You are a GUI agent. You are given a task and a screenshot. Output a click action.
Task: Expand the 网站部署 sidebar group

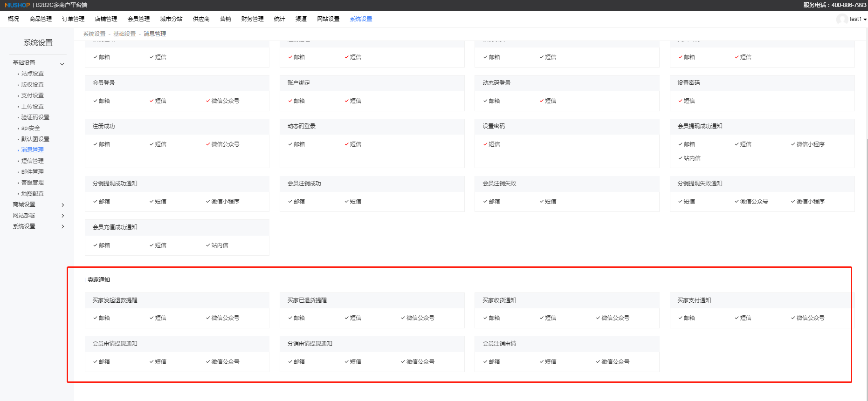[x=62, y=216]
